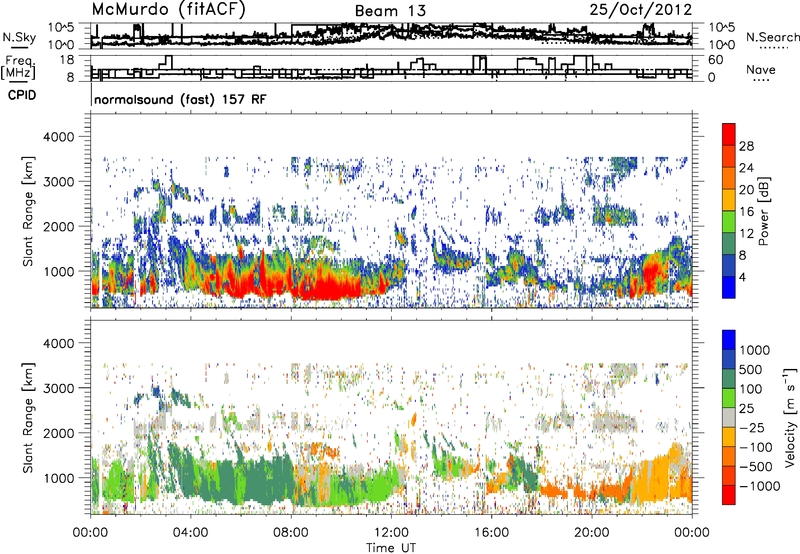Pick the light green segment of power colorbar

pyautogui.click(x=729, y=222)
